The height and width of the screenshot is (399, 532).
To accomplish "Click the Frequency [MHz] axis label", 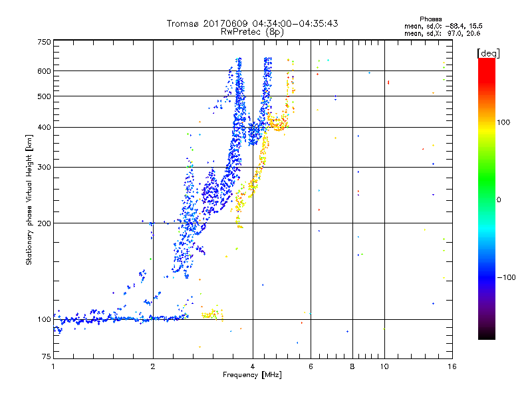I will pyautogui.click(x=252, y=375).
